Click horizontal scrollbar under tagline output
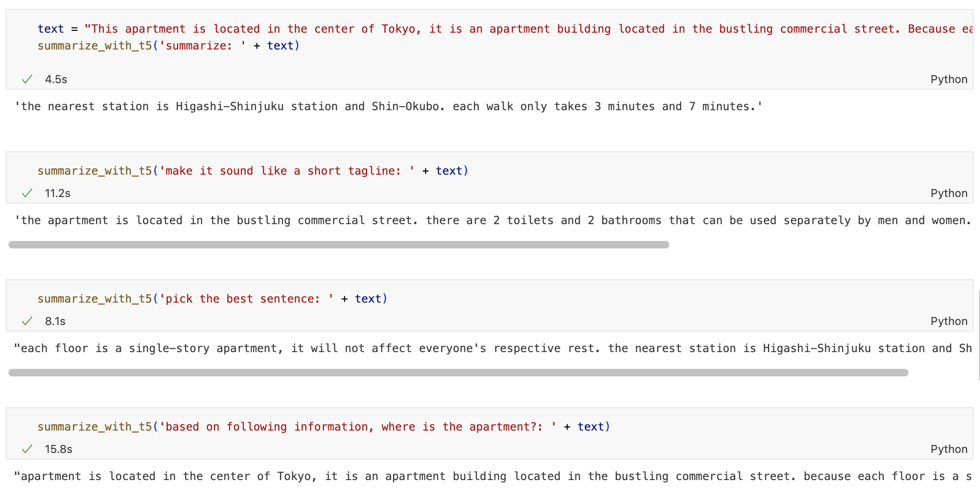Screen dimensions: 980x495 [339, 245]
